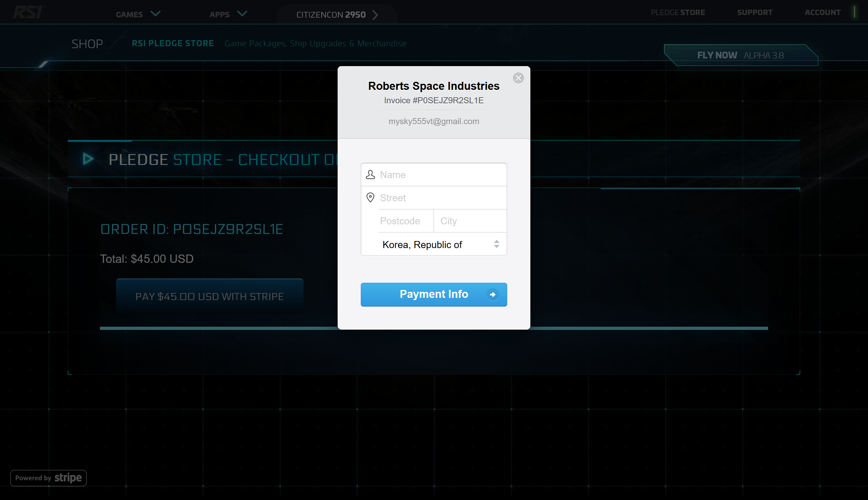Click Game Packages, Ship Upgrades & Merchandise text
The height and width of the screenshot is (500, 868).
point(315,44)
